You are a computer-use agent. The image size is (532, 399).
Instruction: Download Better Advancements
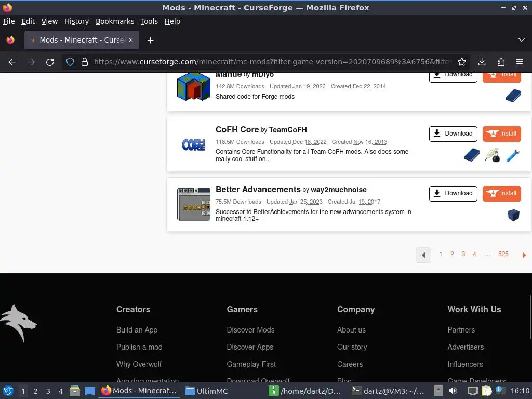(453, 193)
